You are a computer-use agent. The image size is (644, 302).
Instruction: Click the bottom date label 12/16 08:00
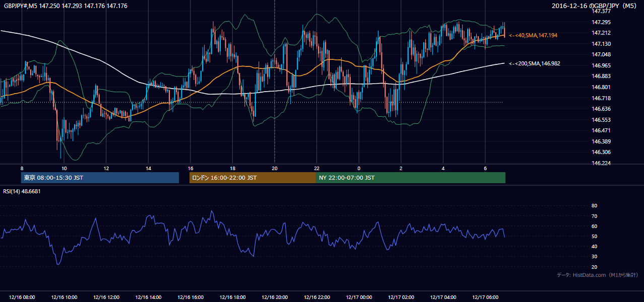(22, 297)
